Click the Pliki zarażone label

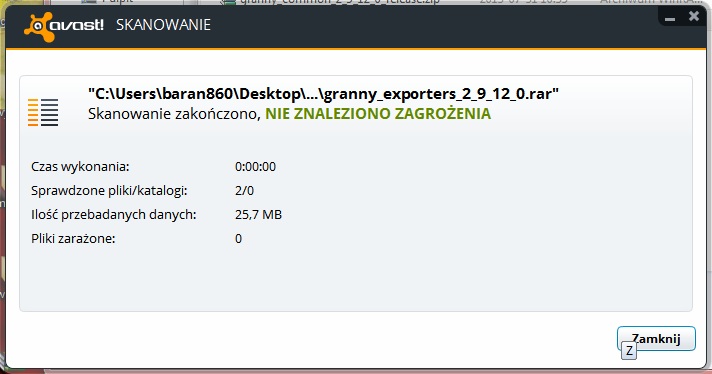(73, 238)
